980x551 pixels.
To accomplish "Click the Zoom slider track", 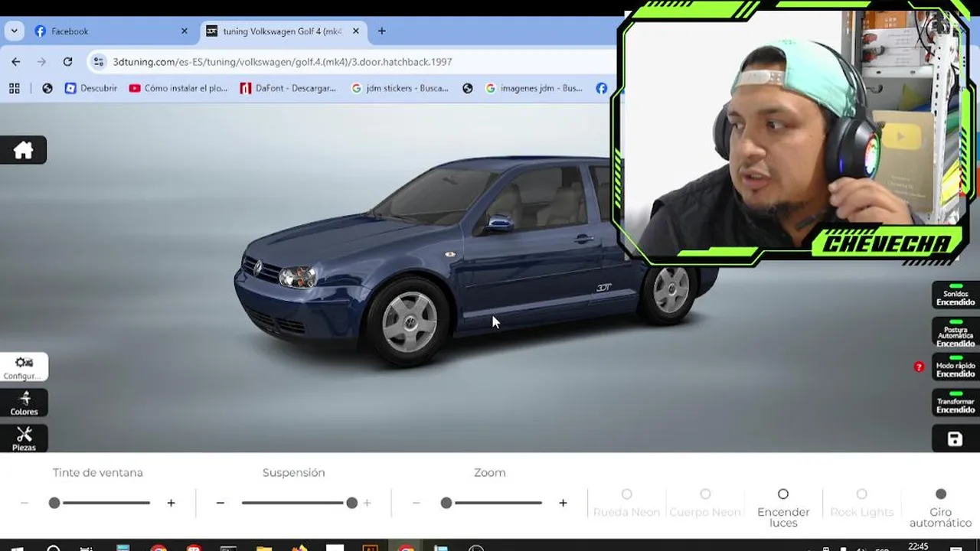I will [x=492, y=503].
